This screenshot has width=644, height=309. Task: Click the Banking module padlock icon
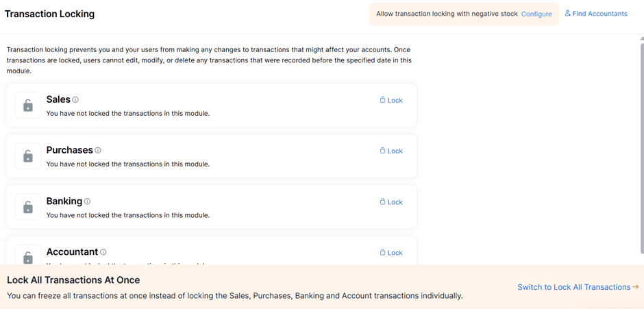(x=28, y=207)
